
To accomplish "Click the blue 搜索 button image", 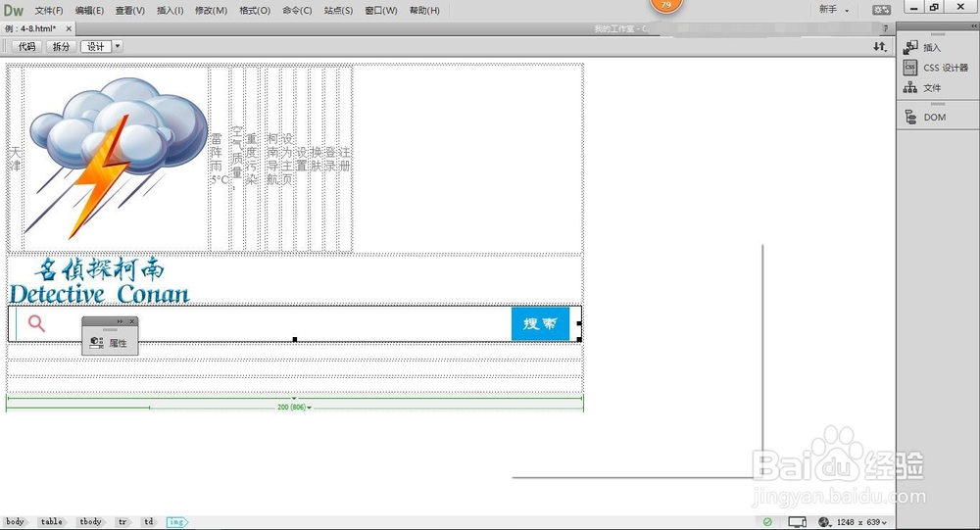I will 540,323.
